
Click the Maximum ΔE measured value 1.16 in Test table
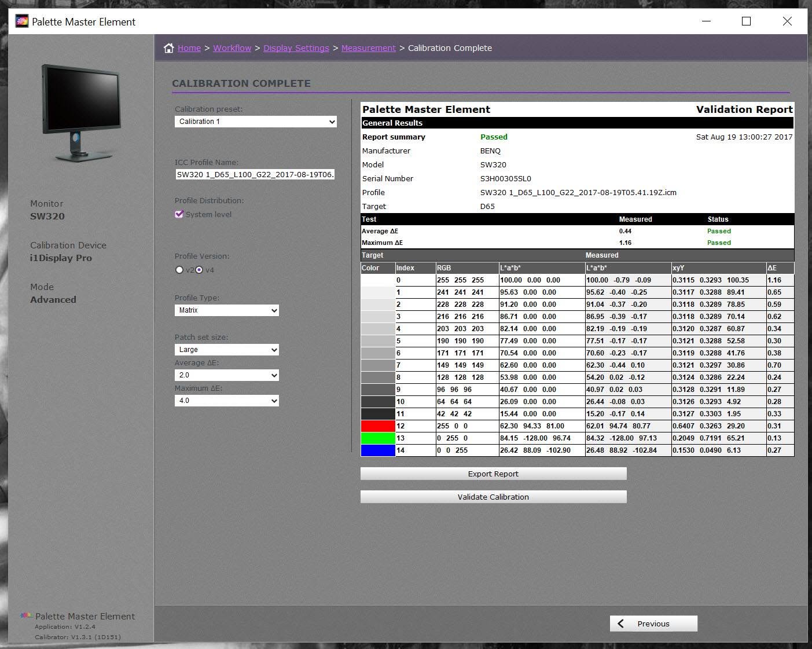click(625, 243)
